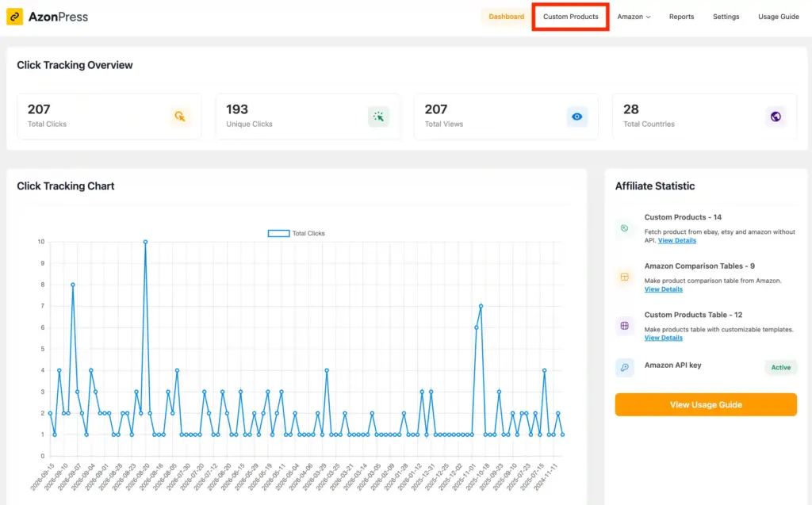Click the Amazon Comparison Tables - 9 title

[699, 266]
